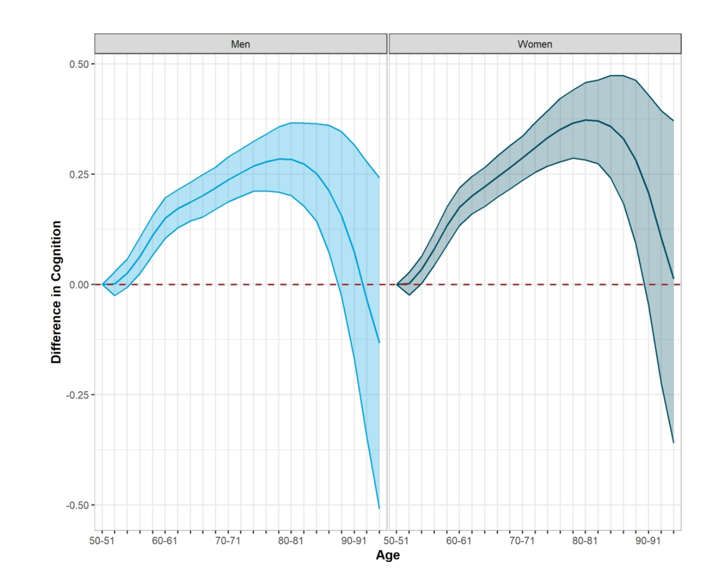
Task: Select the 90-91 label in Women panel
Action: [648, 541]
